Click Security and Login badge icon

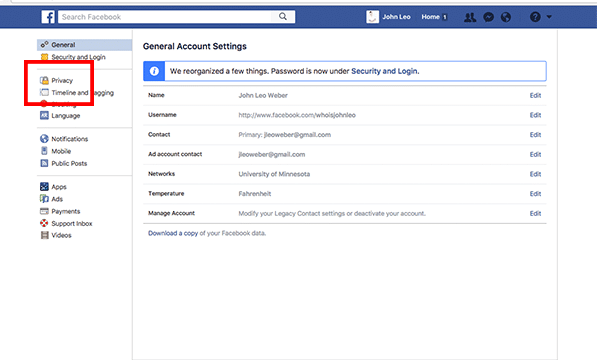(x=44, y=57)
